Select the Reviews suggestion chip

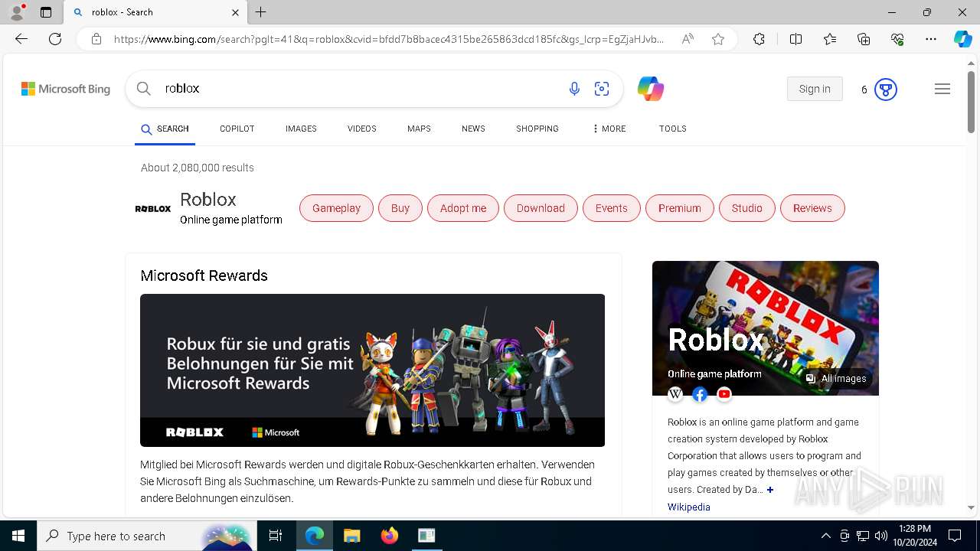(x=812, y=208)
